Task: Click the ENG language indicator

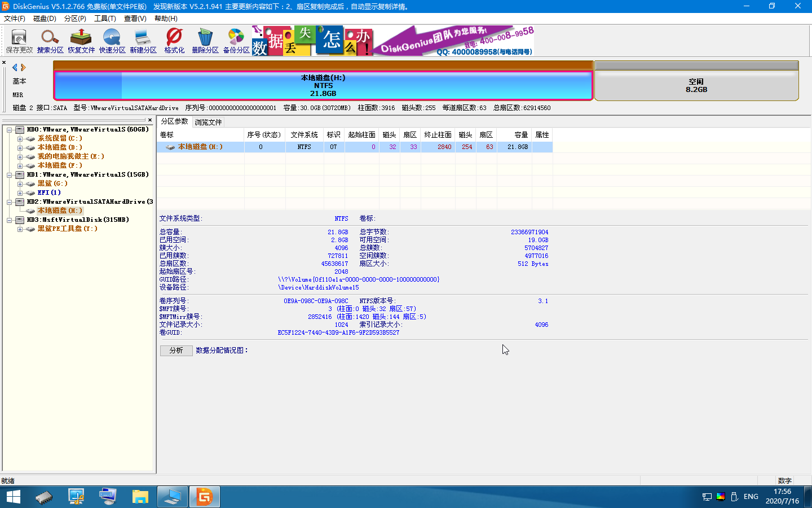Action: (x=751, y=497)
